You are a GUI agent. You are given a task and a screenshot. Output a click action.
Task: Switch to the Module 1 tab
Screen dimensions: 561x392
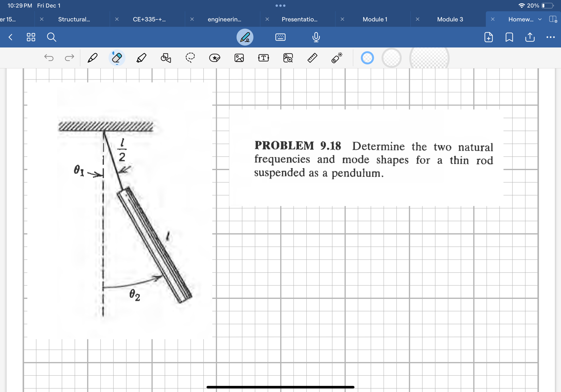pyautogui.click(x=375, y=19)
